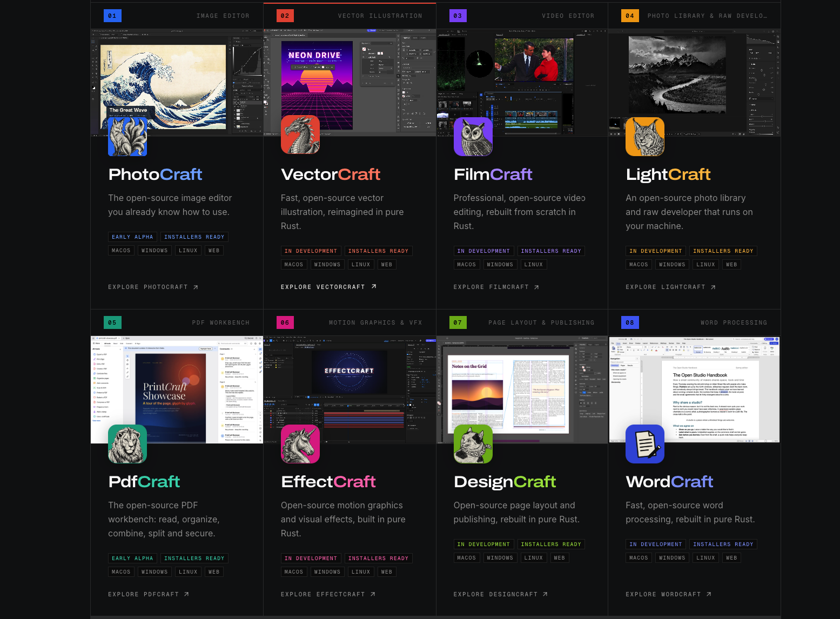Click the Early Alpha tag under PhotoCraft
This screenshot has height=619, width=840.
coord(132,237)
